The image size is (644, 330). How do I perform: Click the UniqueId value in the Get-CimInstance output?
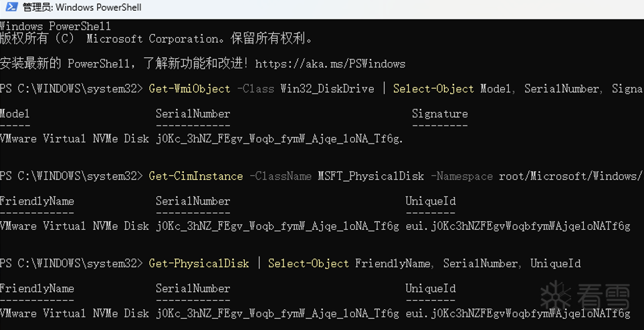coord(518,226)
